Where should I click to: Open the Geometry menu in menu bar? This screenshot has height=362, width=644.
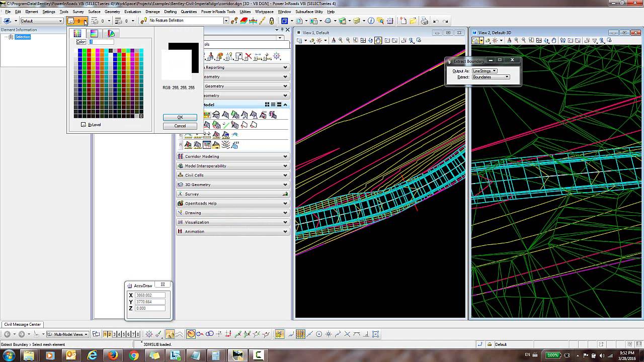112,12
